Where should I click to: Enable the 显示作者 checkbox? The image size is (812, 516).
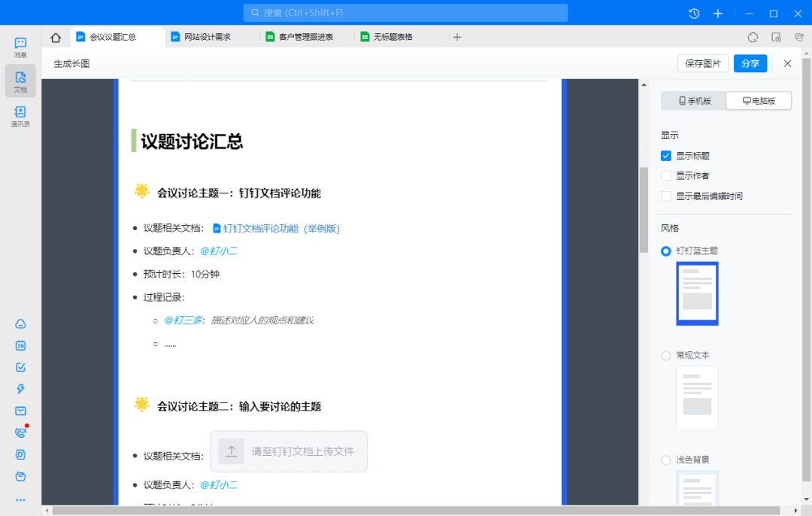click(x=665, y=176)
